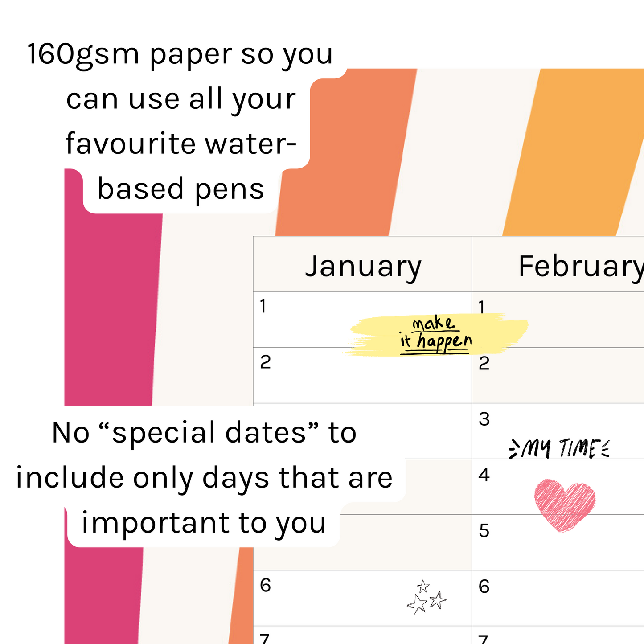Click the number 5 in February column
644x644 pixels.
coord(484,531)
